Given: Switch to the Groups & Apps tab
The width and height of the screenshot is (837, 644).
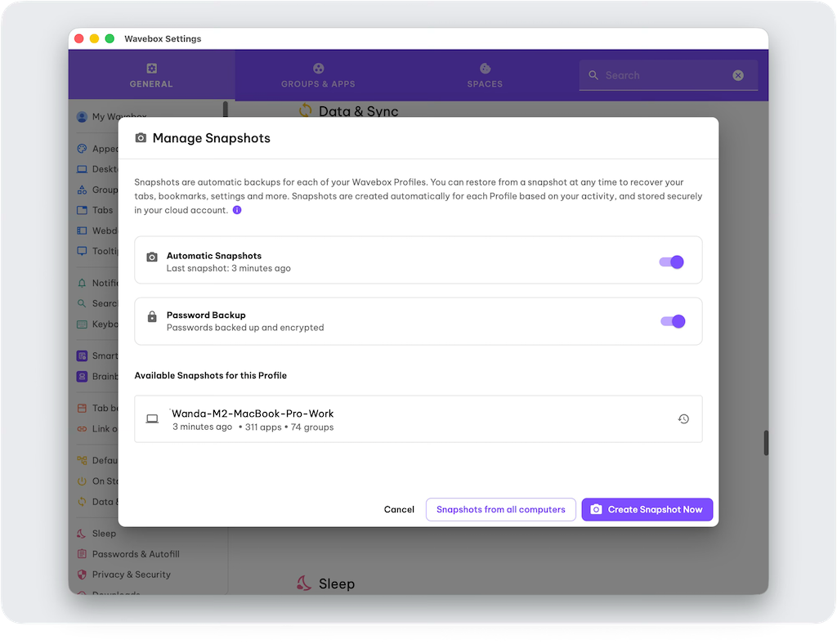Looking at the screenshot, I should click(318, 75).
